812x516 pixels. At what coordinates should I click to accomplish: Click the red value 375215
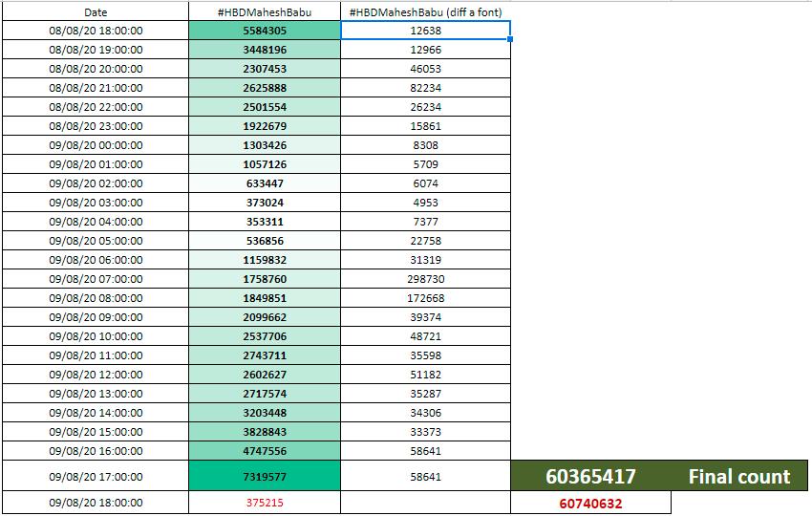point(265,503)
